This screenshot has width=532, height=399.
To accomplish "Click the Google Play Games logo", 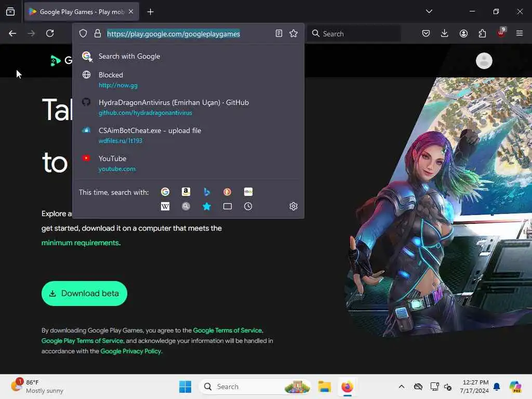I will pos(61,61).
